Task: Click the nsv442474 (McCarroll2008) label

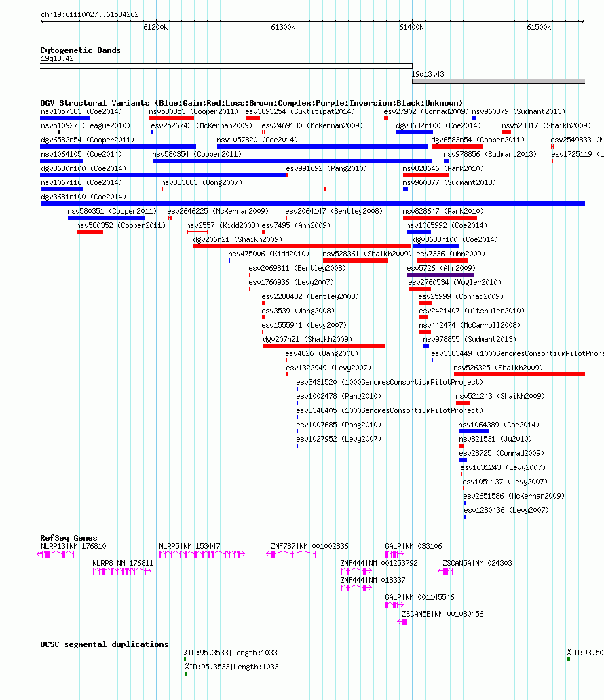Action: tap(470, 326)
